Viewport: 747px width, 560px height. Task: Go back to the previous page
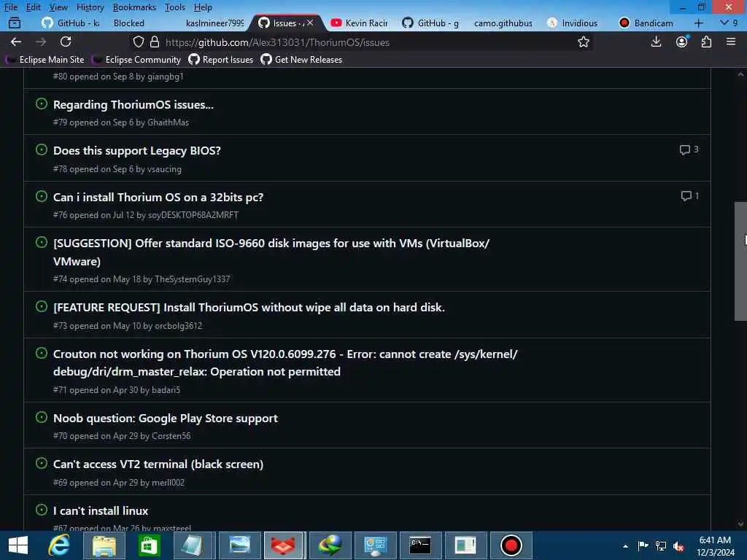click(x=16, y=42)
